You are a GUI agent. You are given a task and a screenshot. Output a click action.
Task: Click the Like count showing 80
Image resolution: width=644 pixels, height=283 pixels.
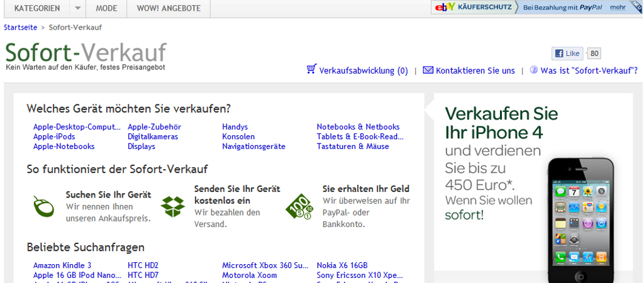(594, 53)
